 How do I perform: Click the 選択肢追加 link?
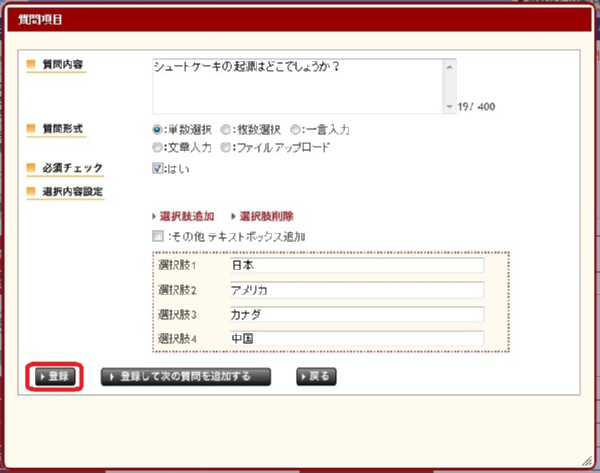(187, 216)
